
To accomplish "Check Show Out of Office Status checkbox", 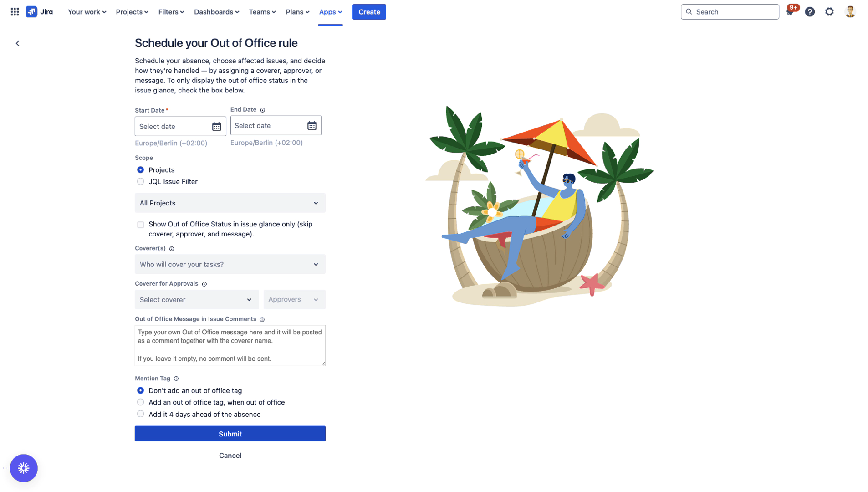I will (x=141, y=225).
